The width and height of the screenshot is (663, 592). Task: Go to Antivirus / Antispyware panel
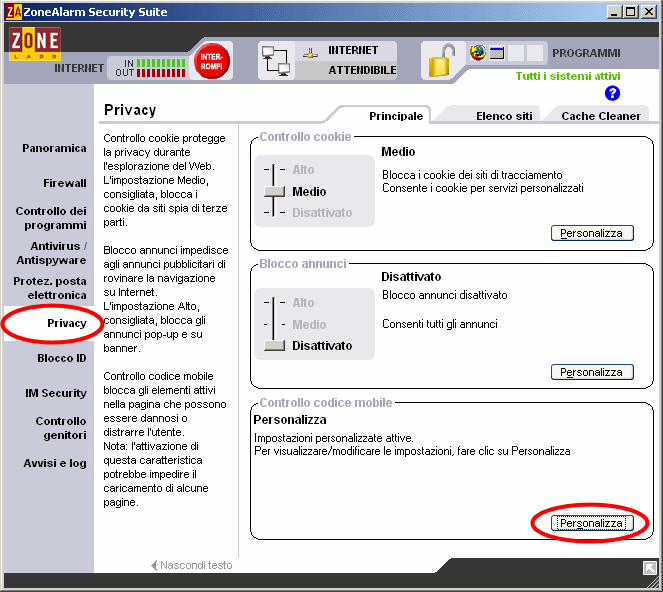click(58, 253)
